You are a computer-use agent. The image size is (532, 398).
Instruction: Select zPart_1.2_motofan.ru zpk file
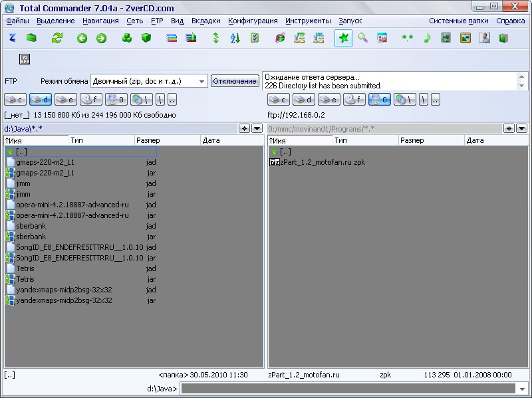[317, 162]
